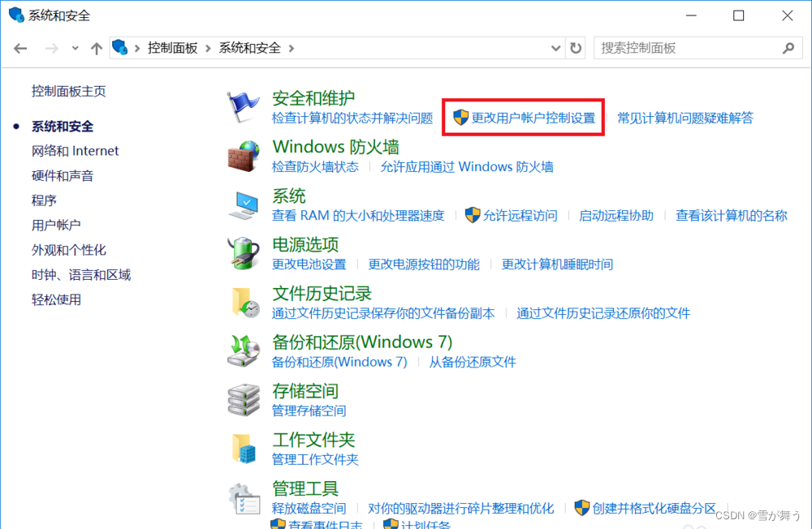Open 外观和个性化 category
This screenshot has width=812, height=529.
68,250
